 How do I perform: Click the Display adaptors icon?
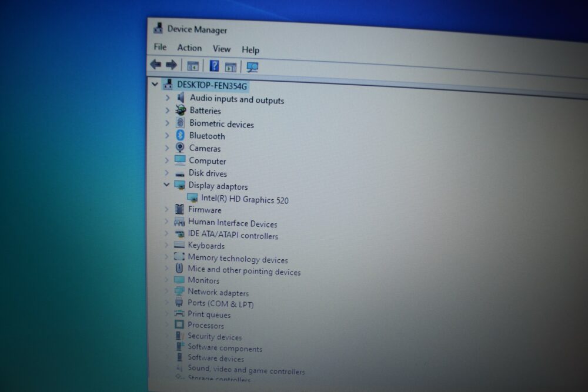coord(180,185)
